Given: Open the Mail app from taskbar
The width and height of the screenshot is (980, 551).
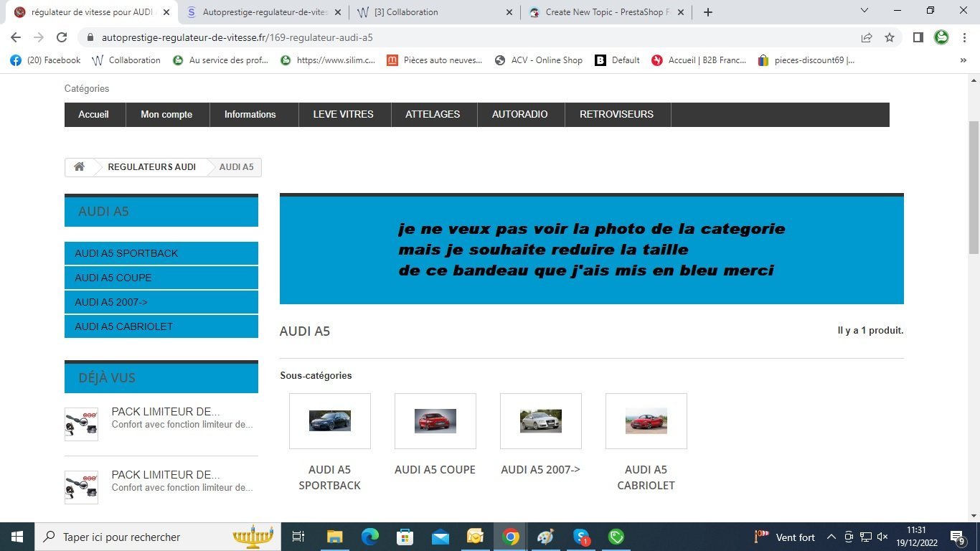Looking at the screenshot, I should [440, 537].
